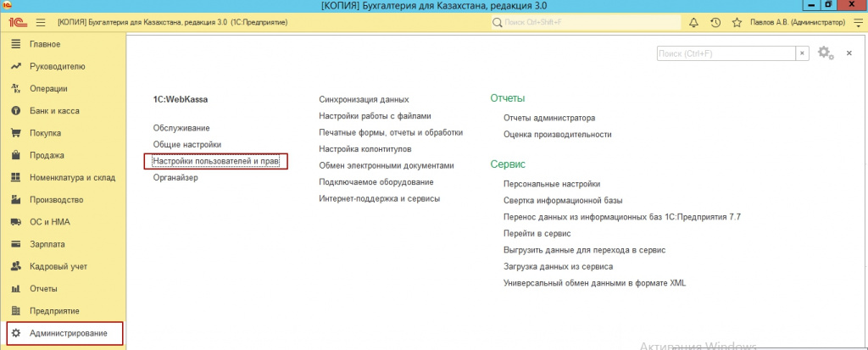Click the ОС и НМА truck icon

tap(16, 222)
